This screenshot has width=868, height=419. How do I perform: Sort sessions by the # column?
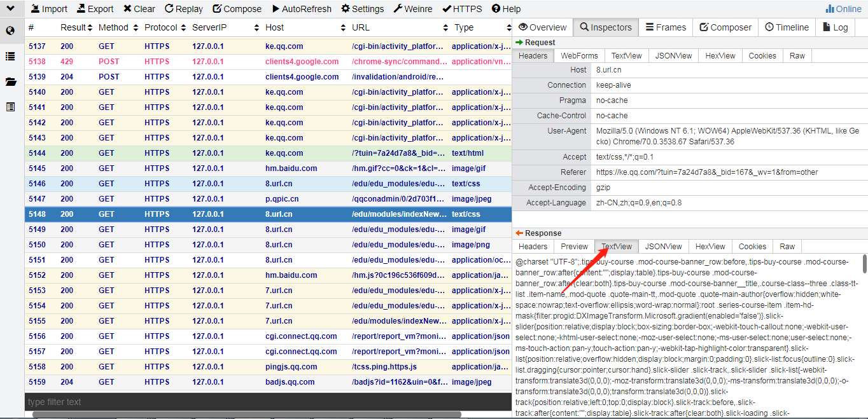31,27
